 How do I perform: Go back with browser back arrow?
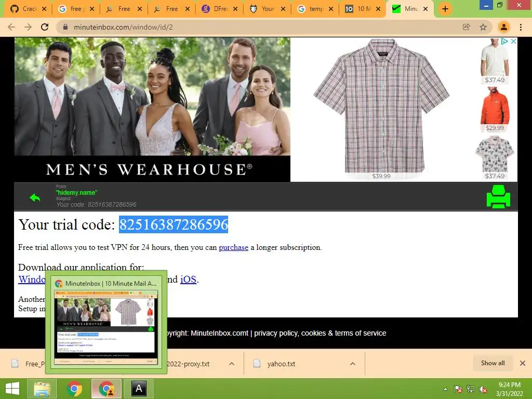coord(11,27)
